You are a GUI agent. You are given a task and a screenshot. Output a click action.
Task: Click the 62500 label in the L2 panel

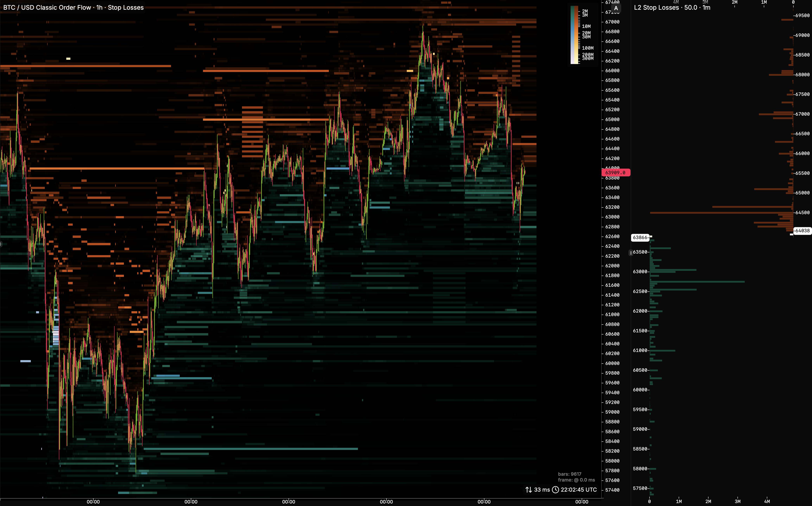click(x=640, y=291)
